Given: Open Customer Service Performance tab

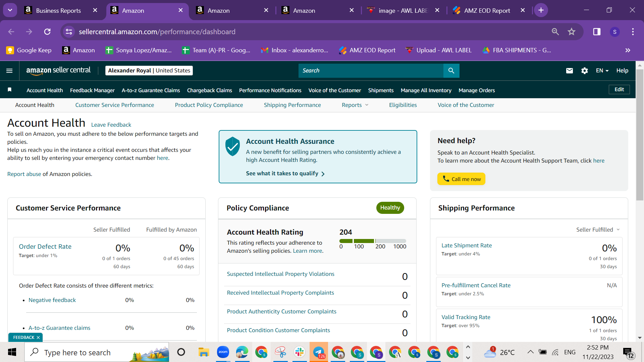Looking at the screenshot, I should coord(115,105).
